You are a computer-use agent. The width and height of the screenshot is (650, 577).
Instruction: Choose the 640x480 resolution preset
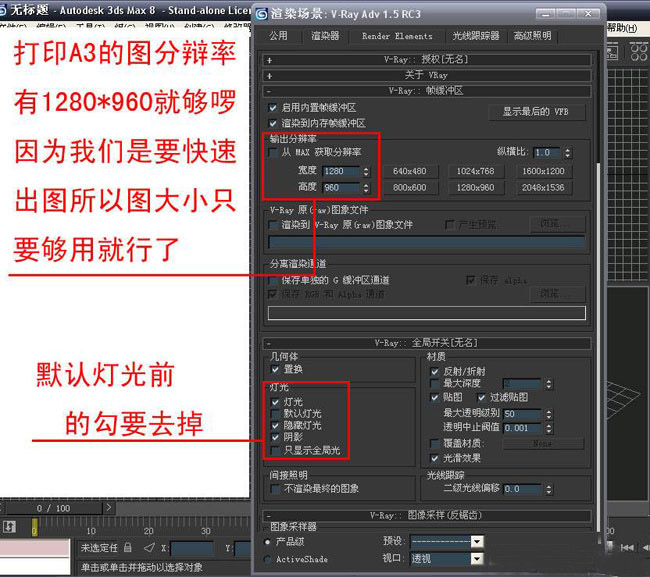410,171
